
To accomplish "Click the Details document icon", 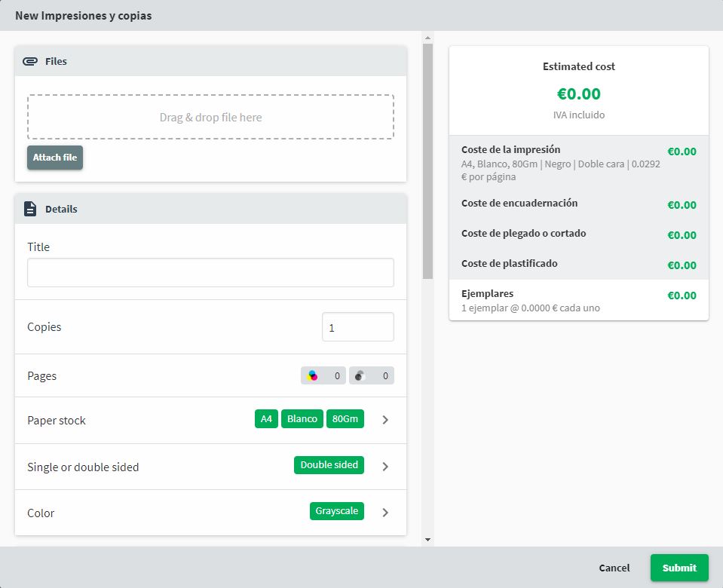I will pos(30,209).
